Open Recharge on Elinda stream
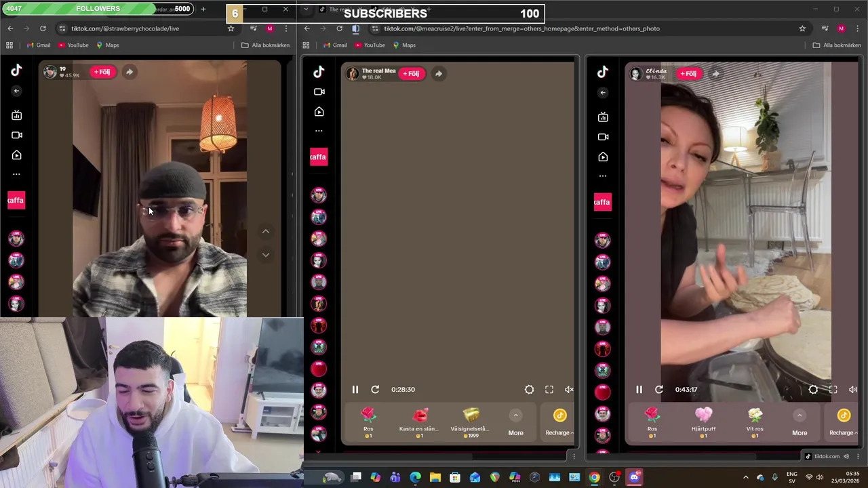 (844, 422)
